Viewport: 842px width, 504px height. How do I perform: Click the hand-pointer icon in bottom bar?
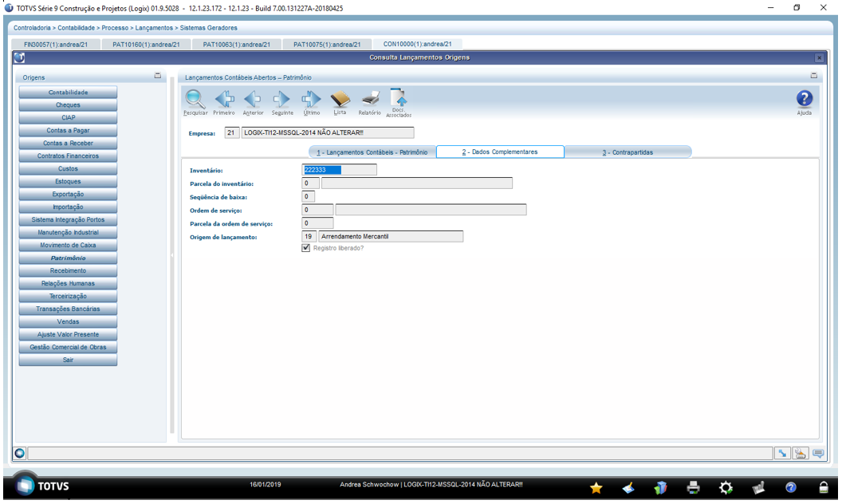(x=758, y=487)
